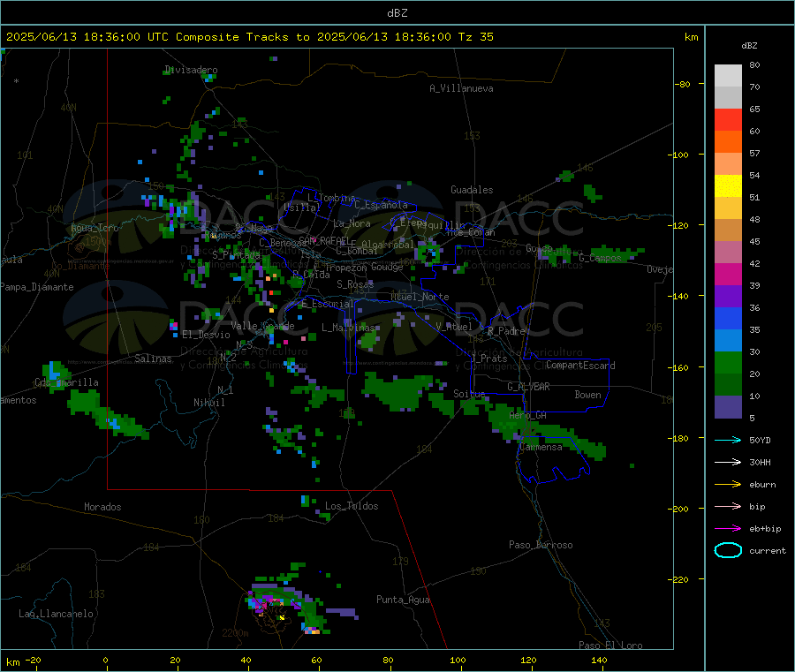Click the 'Goudge' map label
Viewport: 795px width, 672px height.
387,267
